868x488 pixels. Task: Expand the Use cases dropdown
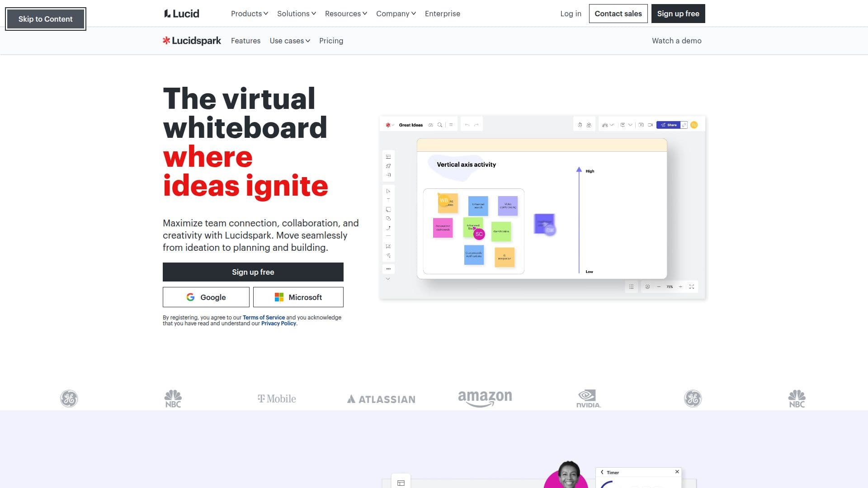coord(290,41)
